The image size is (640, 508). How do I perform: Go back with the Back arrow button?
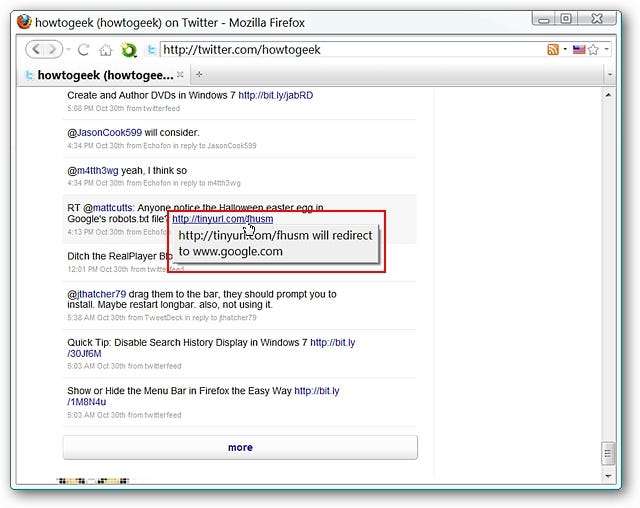pos(36,50)
